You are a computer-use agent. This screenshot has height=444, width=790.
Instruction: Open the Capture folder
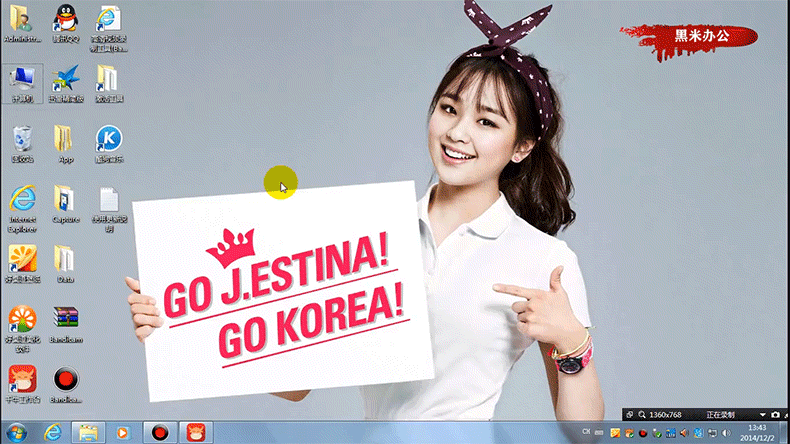[x=65, y=204]
